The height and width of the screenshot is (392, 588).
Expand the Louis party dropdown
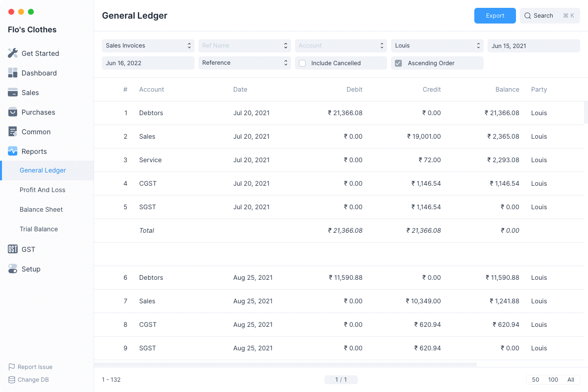pos(437,46)
